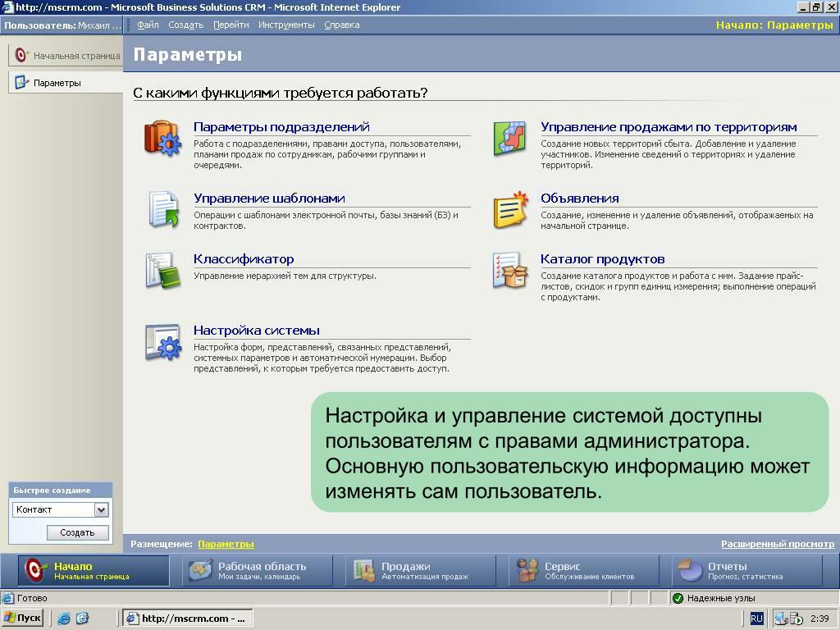
Task: Click the Начало: Параметры header text
Action: click(774, 25)
